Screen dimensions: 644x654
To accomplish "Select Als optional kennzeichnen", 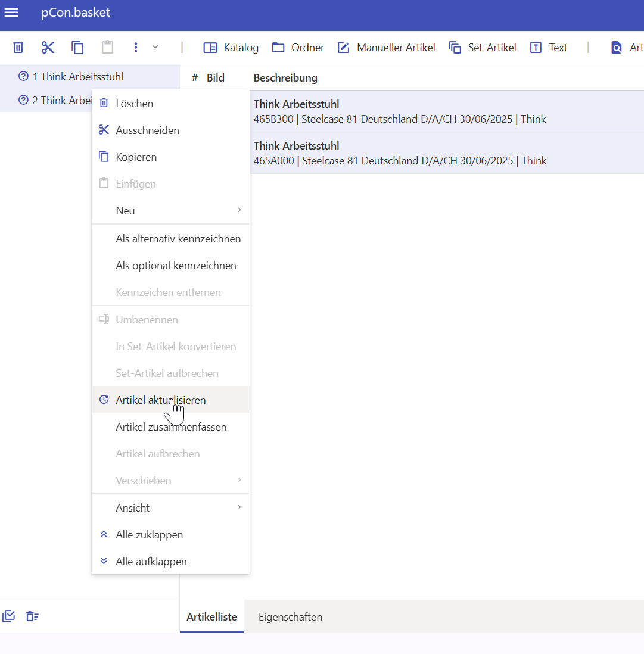I will pyautogui.click(x=170, y=265).
